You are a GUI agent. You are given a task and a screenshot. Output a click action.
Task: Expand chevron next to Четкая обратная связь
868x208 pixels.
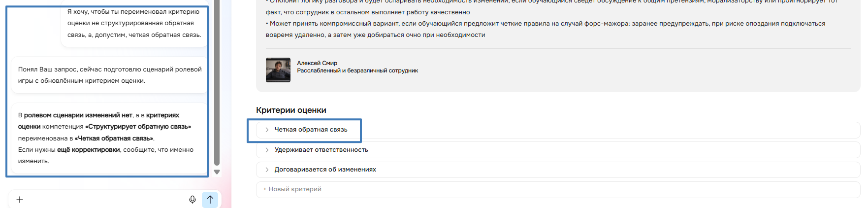[x=267, y=130]
